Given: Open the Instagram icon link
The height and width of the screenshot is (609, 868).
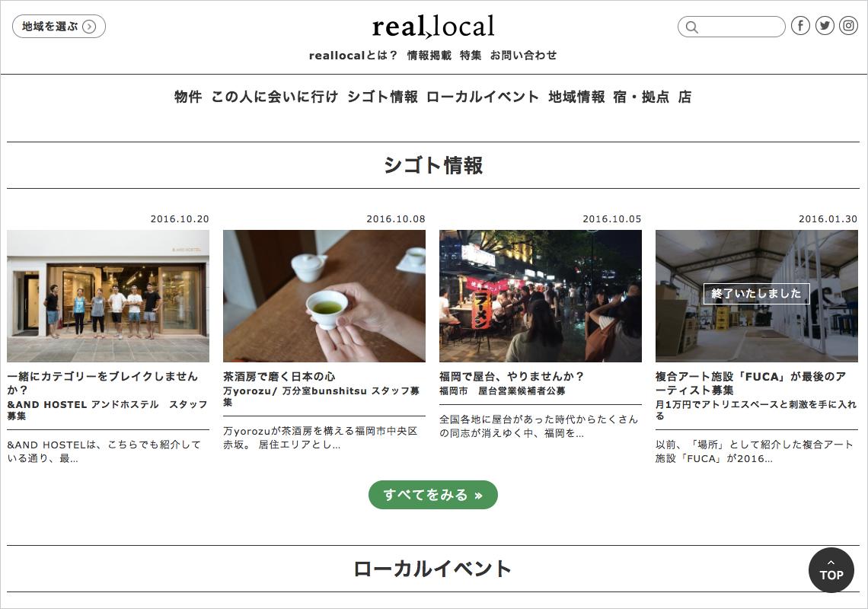Looking at the screenshot, I should 849,26.
